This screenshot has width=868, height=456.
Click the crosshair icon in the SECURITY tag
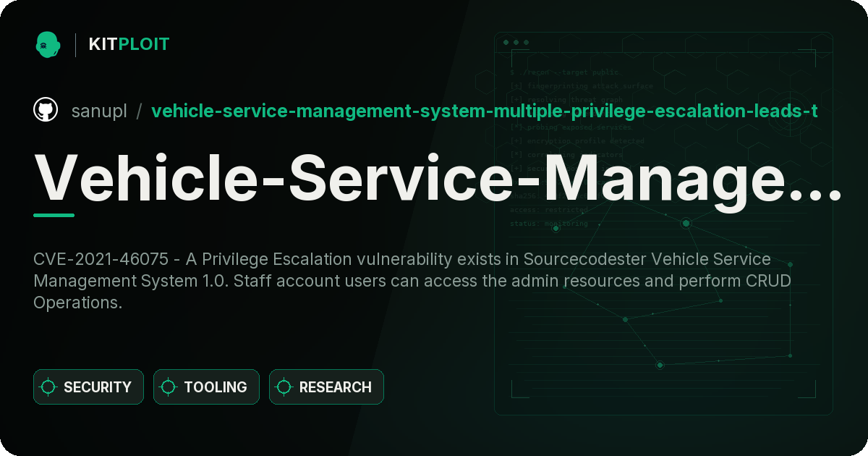tap(48, 387)
